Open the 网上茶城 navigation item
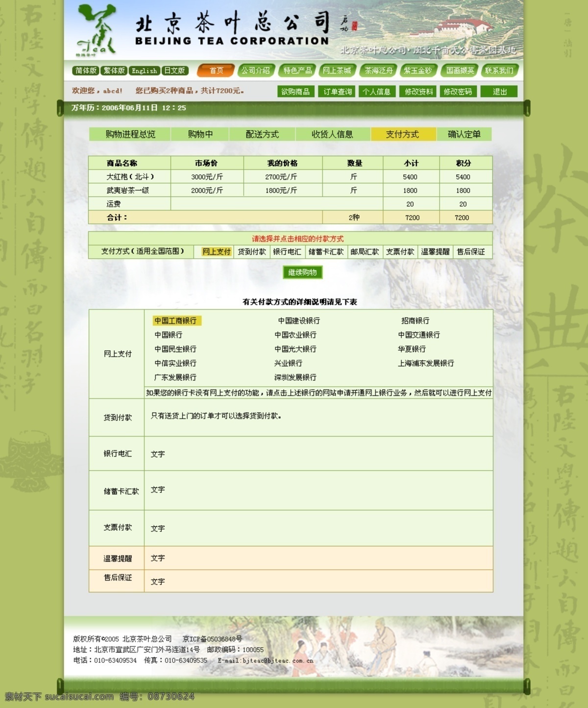Image resolution: width=588 pixels, height=708 pixels. pyautogui.click(x=337, y=71)
